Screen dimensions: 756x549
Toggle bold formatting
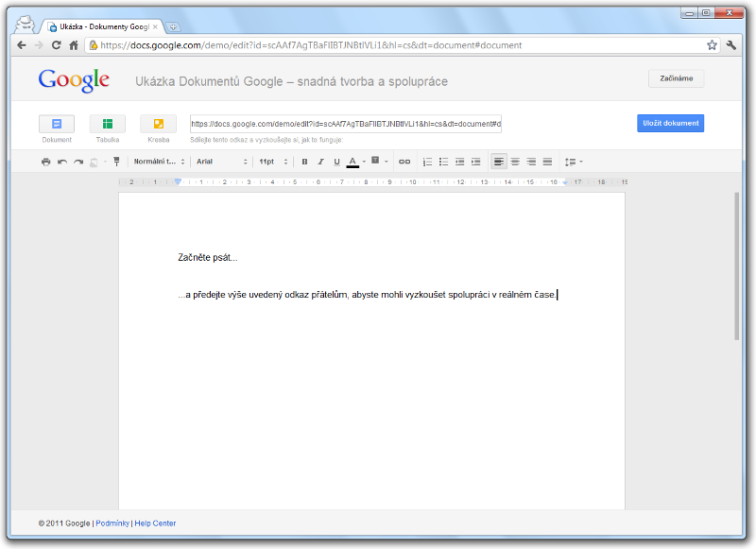tap(304, 162)
